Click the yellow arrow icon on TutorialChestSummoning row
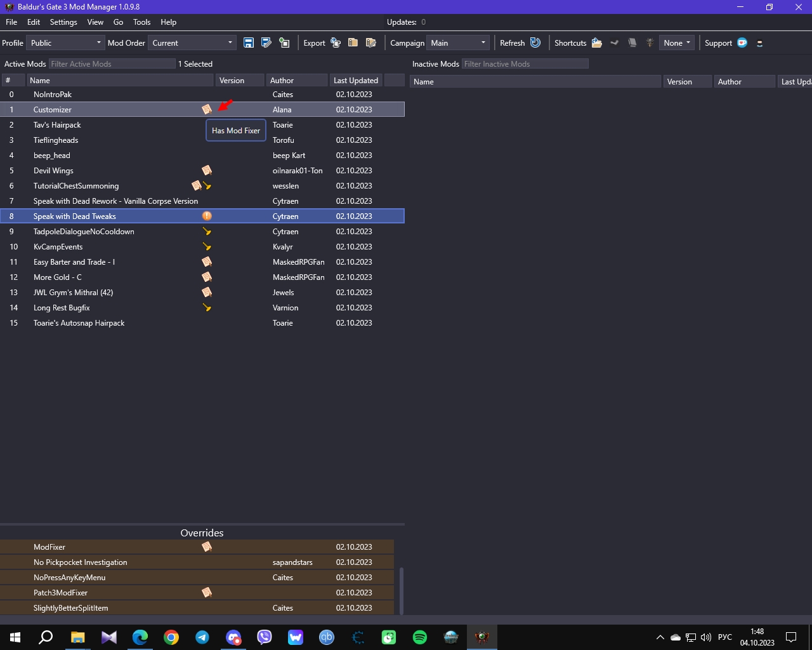This screenshot has height=650, width=812. click(x=207, y=185)
